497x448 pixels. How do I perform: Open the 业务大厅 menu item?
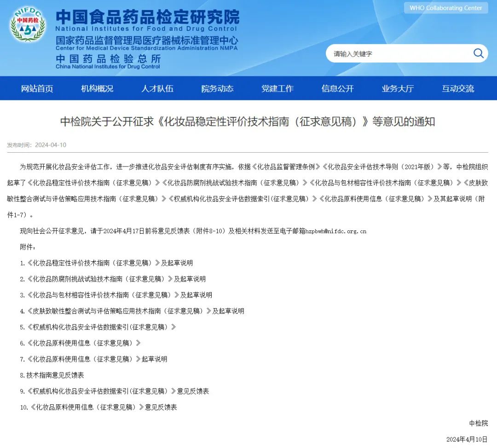pyautogui.click(x=398, y=88)
